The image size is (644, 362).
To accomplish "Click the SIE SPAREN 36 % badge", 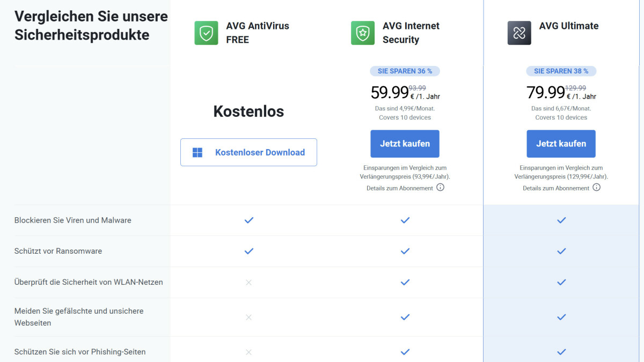I will pos(405,71).
